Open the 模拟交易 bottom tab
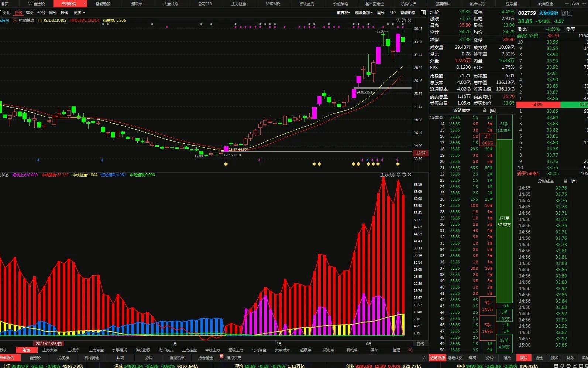 234,358
